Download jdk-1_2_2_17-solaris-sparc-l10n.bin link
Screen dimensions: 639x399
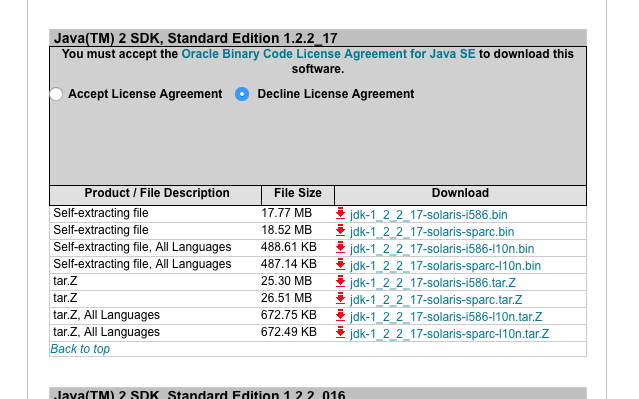445,266
